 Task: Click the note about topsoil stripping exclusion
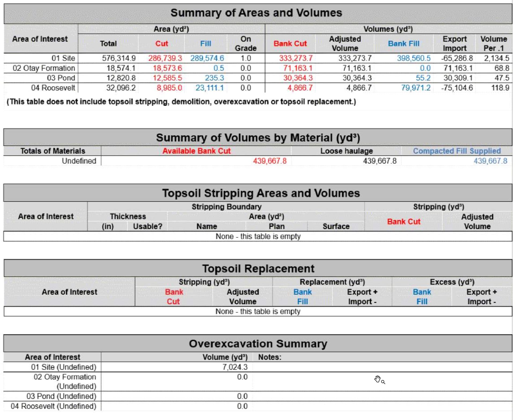pos(181,102)
